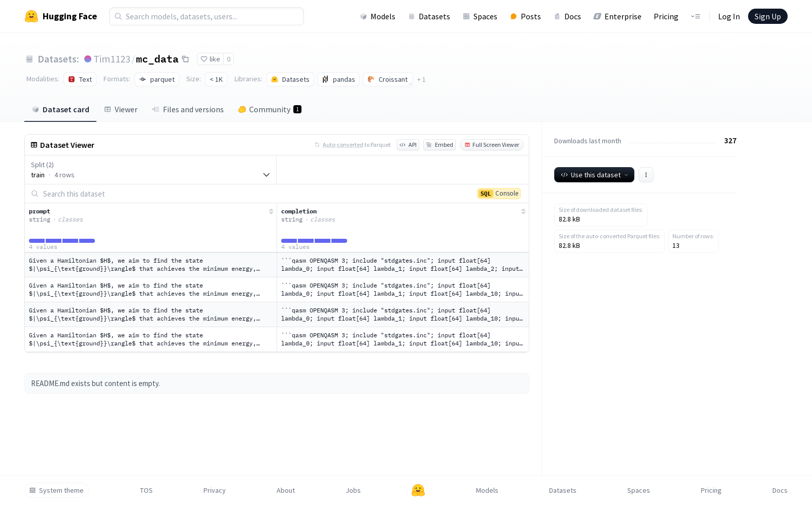The height and width of the screenshot is (508, 812).
Task: Open the Jobs footer link
Action: coord(353,490)
